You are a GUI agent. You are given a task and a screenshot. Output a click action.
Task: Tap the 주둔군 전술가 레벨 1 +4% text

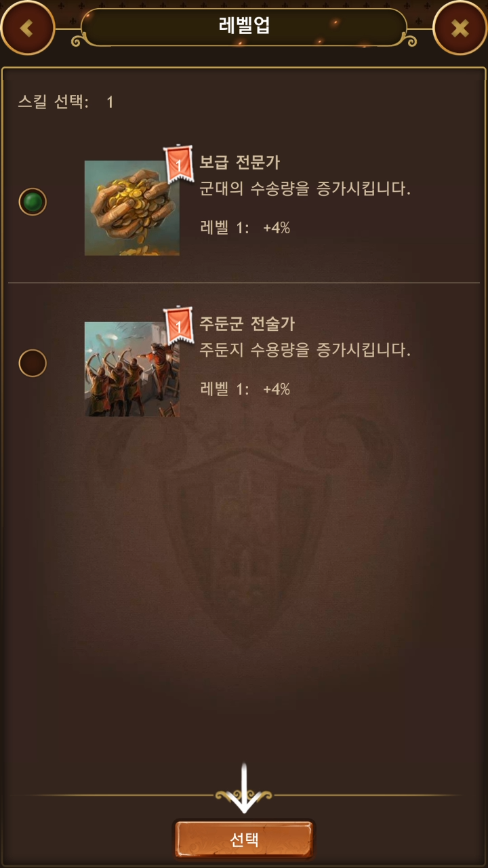245,389
